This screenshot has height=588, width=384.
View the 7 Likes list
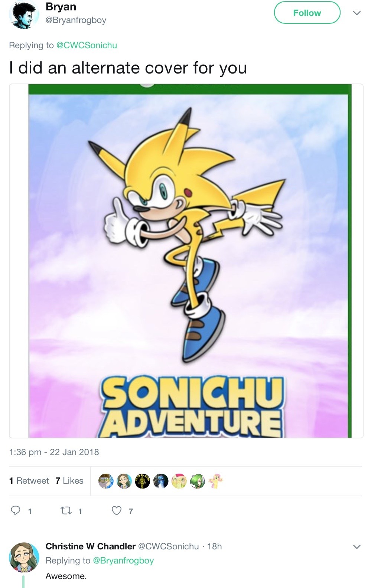(69, 481)
